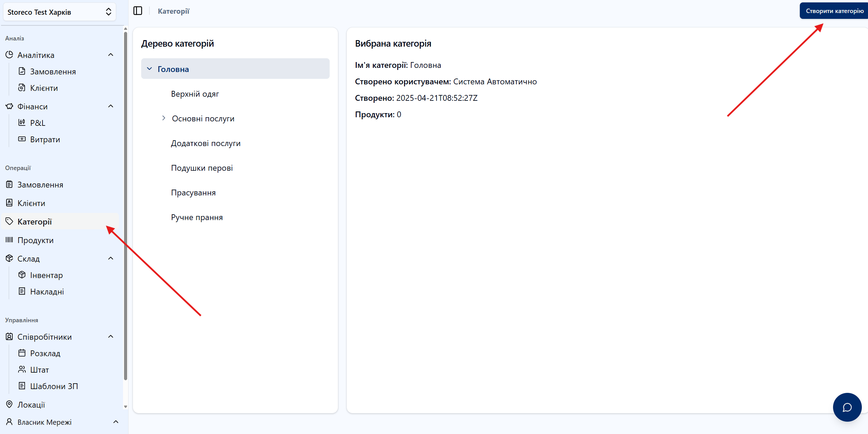The image size is (868, 434).
Task: Click the Локації map pin icon
Action: (10, 405)
